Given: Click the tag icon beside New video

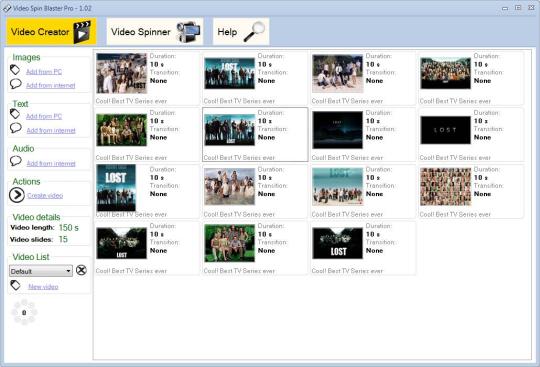Looking at the screenshot, I should click(15, 285).
